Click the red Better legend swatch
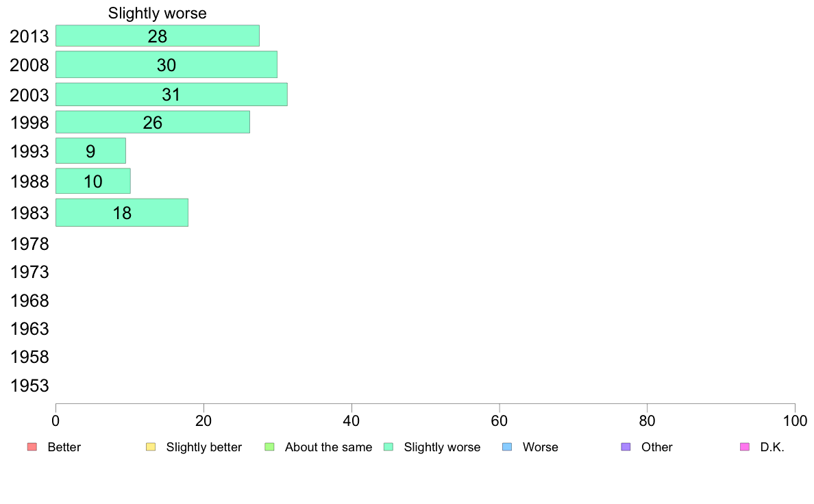Image resolution: width=814 pixels, height=504 pixels. point(32,447)
